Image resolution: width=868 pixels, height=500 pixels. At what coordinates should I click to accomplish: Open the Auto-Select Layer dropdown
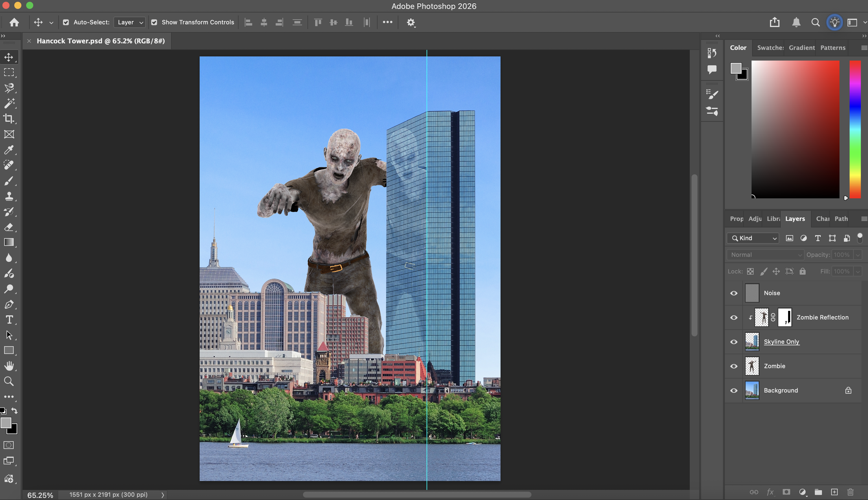click(130, 22)
